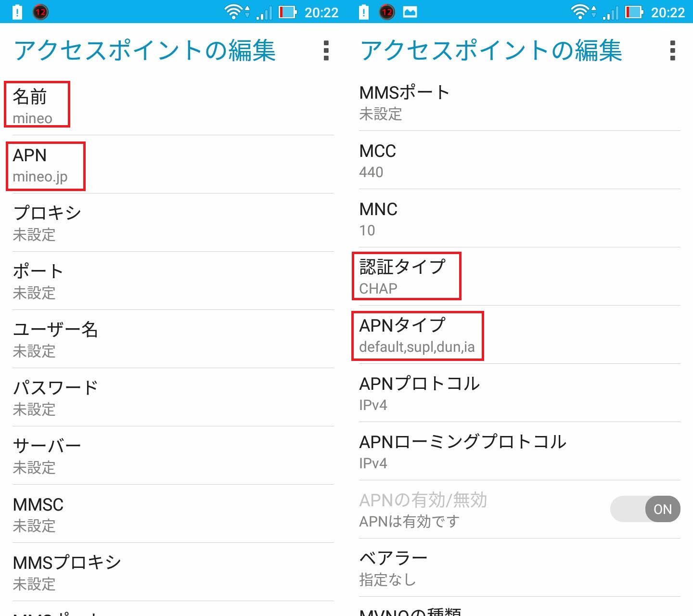Viewport: 693px width, 616px height.
Task: Edit the 名前 setting showing mineo
Action: coord(173,106)
